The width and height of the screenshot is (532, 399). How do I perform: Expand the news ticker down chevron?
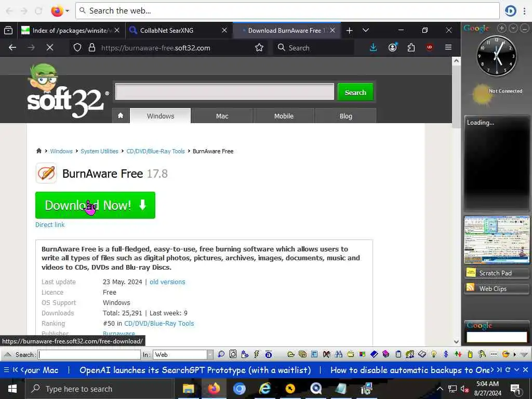tap(517, 370)
